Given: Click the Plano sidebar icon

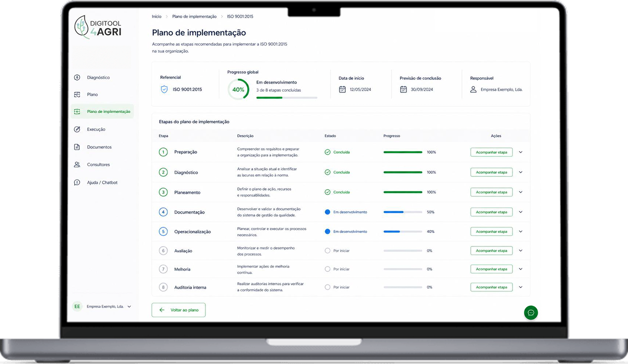Looking at the screenshot, I should (77, 94).
